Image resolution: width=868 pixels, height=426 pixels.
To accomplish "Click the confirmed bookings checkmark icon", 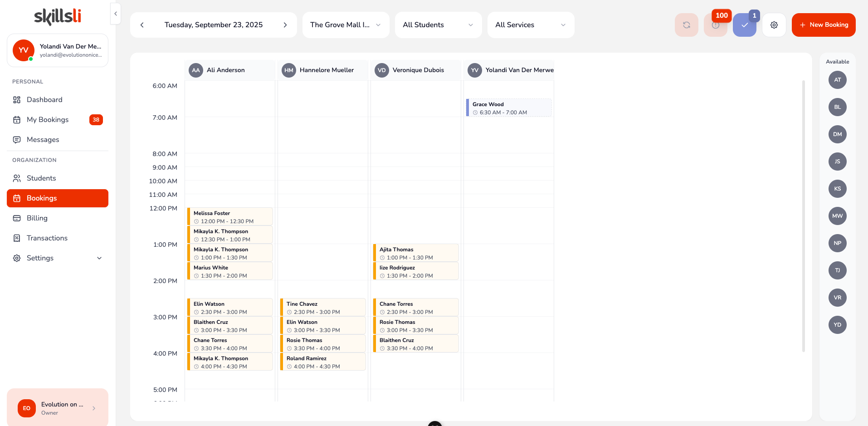I will click(x=744, y=25).
